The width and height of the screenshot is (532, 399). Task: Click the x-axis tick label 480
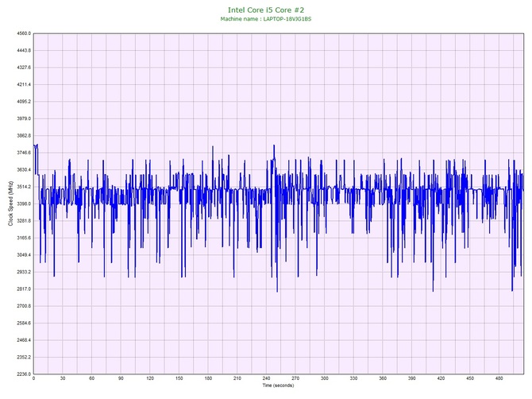tap(499, 378)
